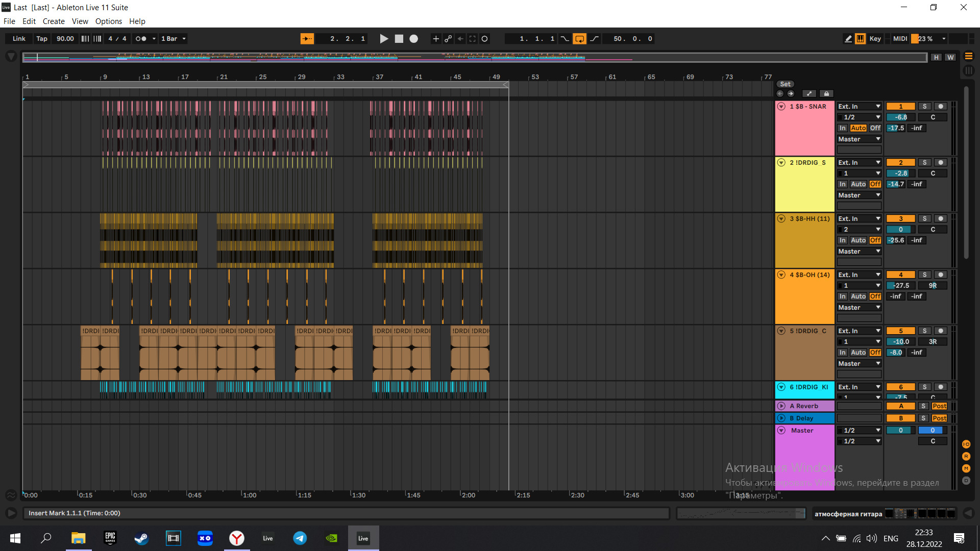Open the Quantization 1 Bar dropdown

point(174,39)
